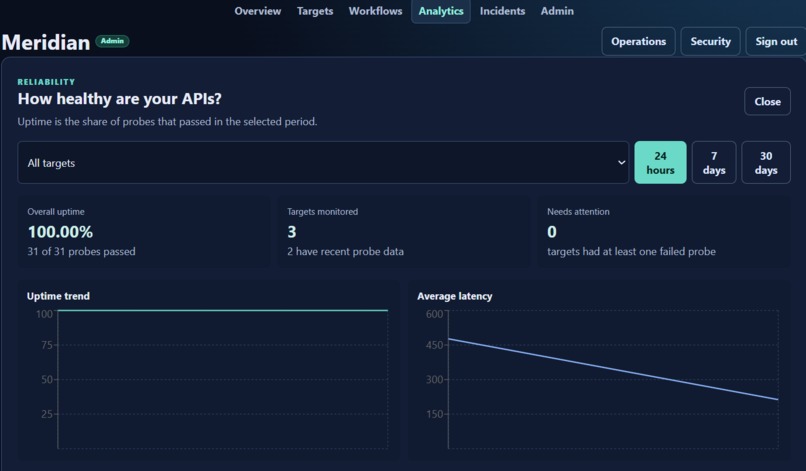Click the Sign out button

point(776,41)
